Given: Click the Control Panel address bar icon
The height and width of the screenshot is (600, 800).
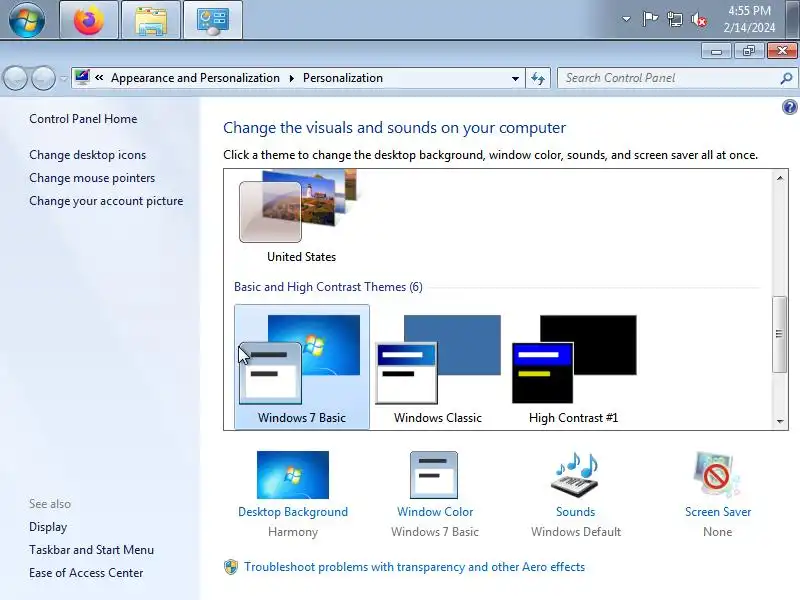Looking at the screenshot, I should point(82,78).
